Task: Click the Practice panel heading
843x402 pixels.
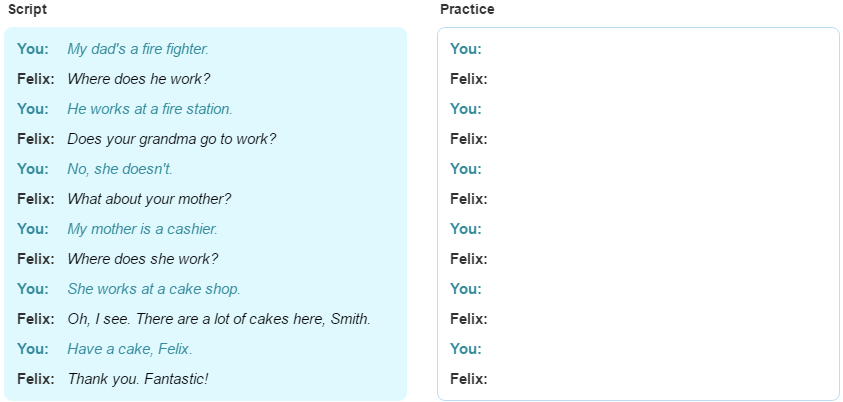Action: click(x=467, y=9)
